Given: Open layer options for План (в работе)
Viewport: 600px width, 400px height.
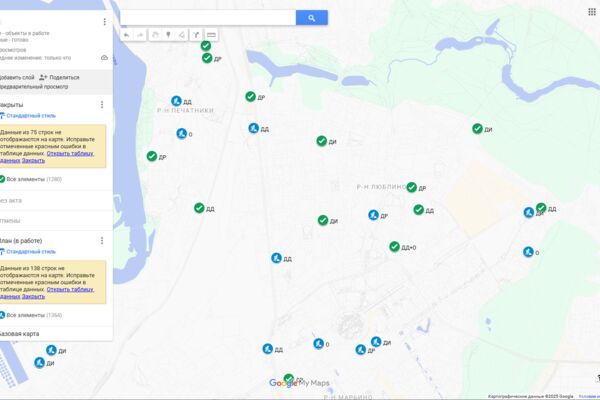Looking at the screenshot, I should pos(102,240).
